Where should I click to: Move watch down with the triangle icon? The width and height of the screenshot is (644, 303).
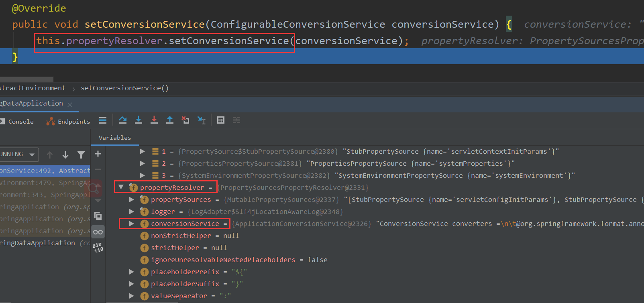tap(98, 200)
